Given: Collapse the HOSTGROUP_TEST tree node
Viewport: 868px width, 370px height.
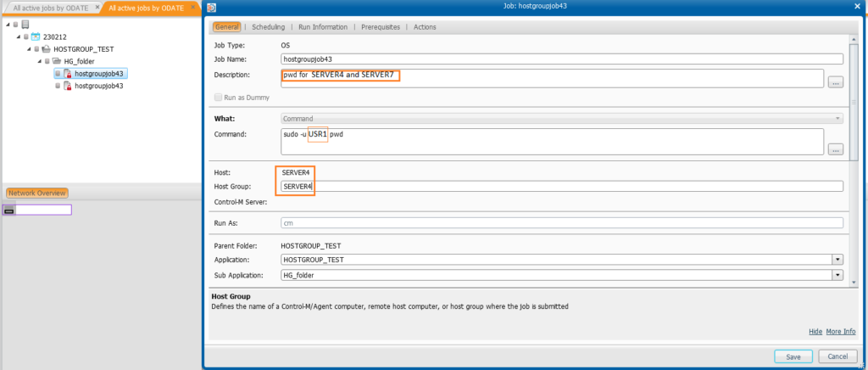Looking at the screenshot, I should point(30,48).
